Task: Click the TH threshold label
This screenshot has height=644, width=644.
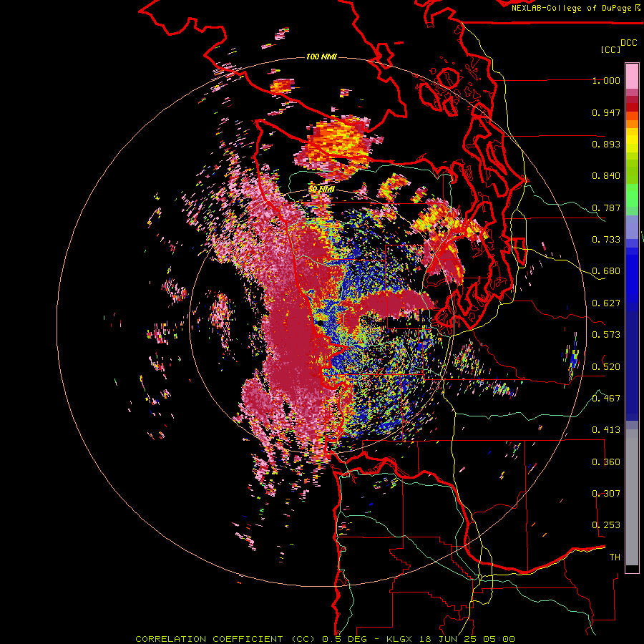Action: coord(615,557)
